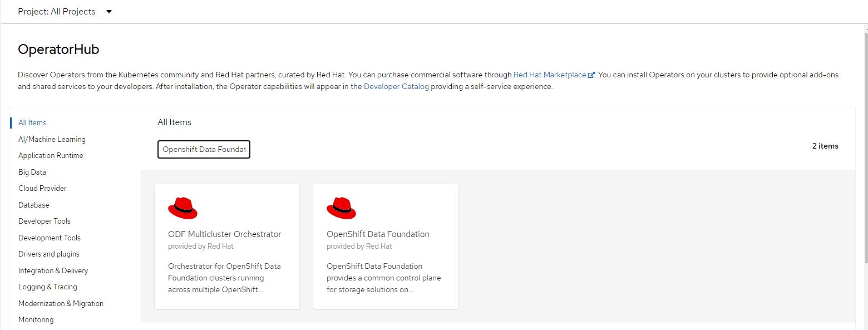Open the Developer Catalog link

(396, 87)
